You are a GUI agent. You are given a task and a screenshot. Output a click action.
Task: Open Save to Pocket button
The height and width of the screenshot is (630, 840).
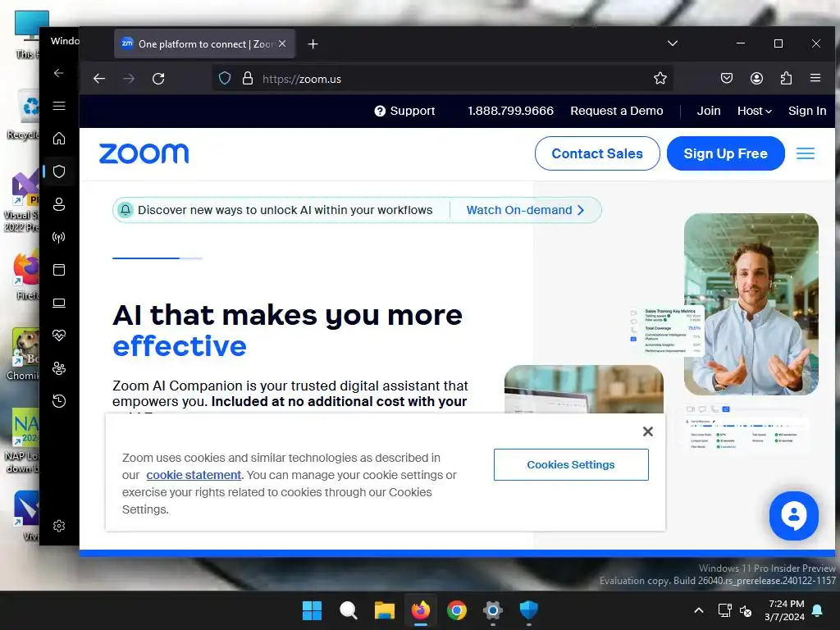tap(727, 78)
